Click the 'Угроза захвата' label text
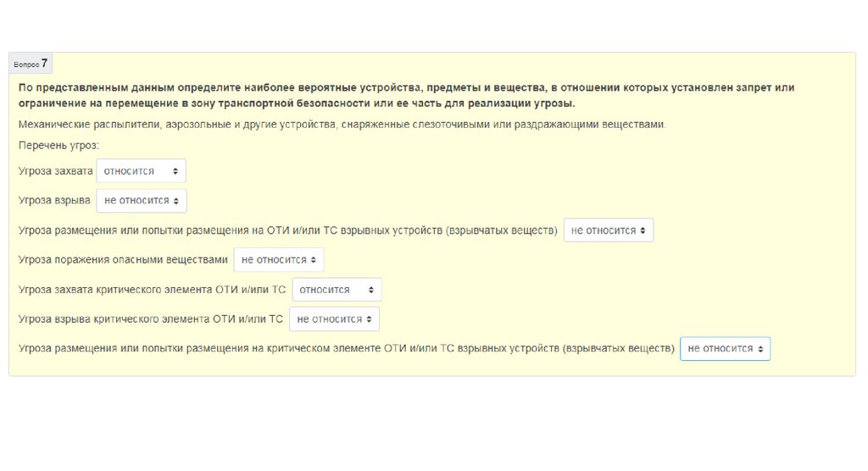The width and height of the screenshot is (868, 471). pos(55,171)
